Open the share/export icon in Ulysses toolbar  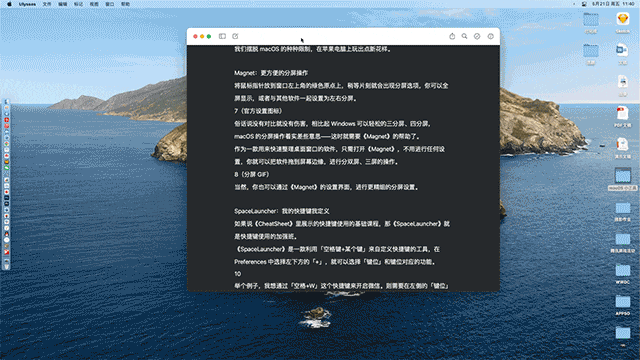click(x=452, y=36)
